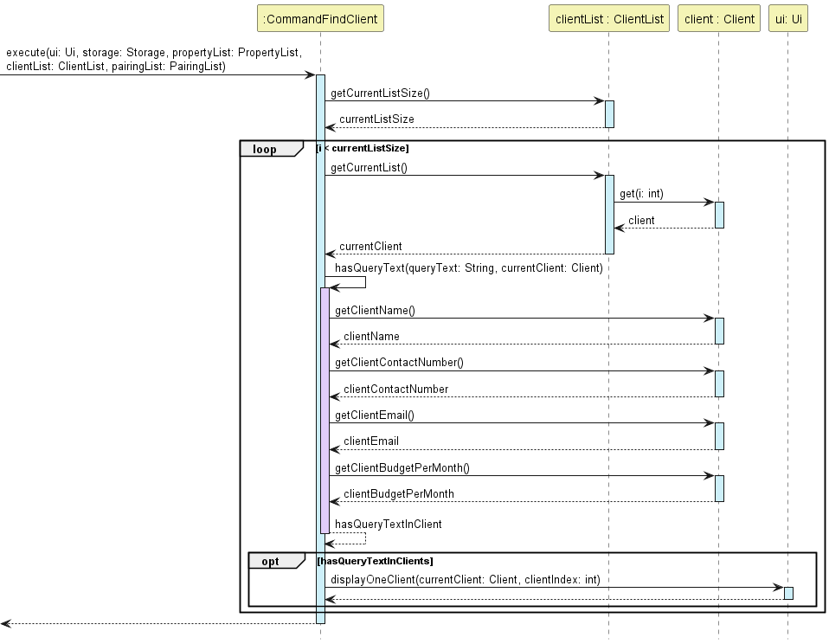This screenshot has height=644, width=829.
Task: Select the getClientName() message label
Action: tap(375, 311)
